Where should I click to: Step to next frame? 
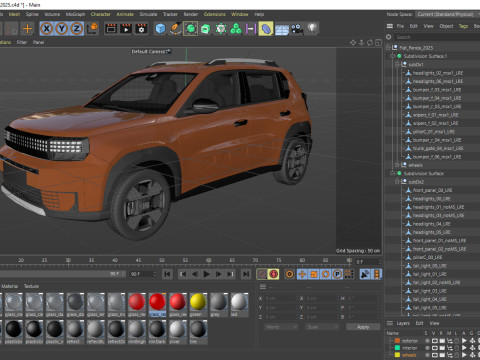click(x=218, y=274)
